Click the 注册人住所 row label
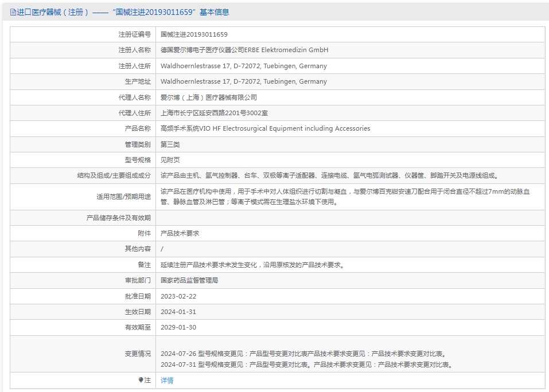 pos(134,66)
